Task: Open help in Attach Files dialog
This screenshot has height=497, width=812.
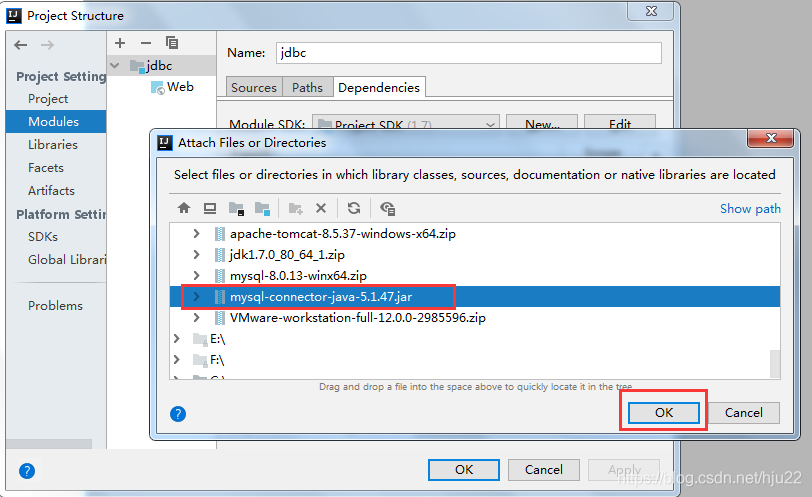Action: pos(178,414)
